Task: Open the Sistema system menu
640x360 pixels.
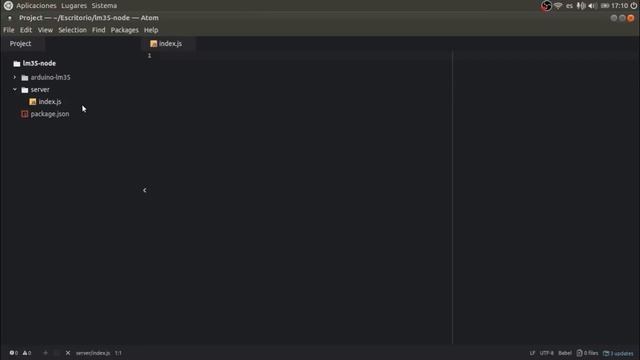Action: point(104,6)
